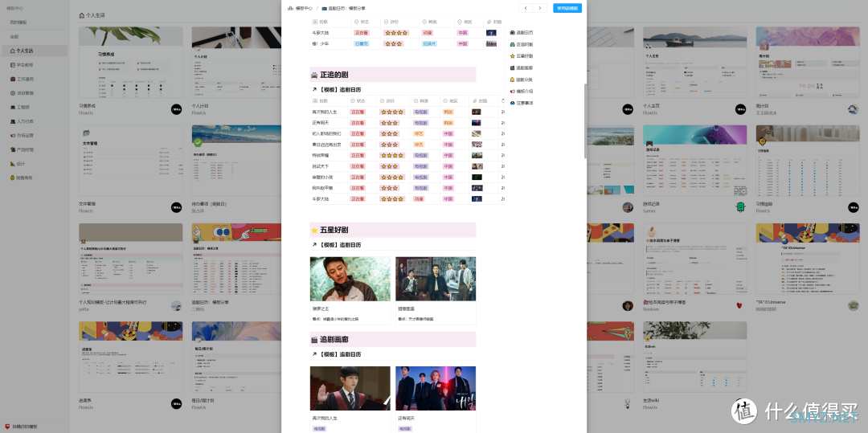Click the bottom-left 我确立的模板 sidebar link
868x433 pixels.
22,427
